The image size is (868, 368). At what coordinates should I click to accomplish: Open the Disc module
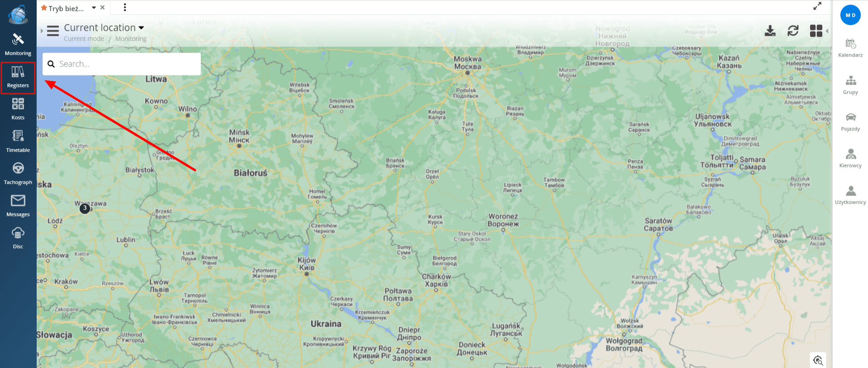coord(18,238)
